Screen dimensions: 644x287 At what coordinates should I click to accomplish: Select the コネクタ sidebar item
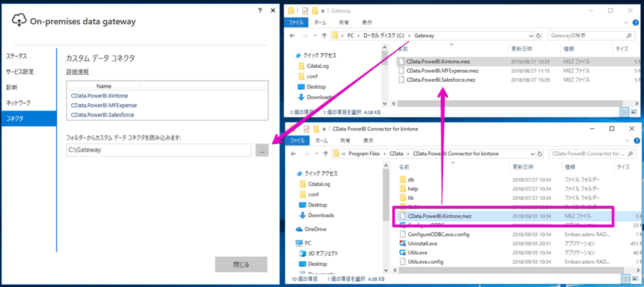click(x=28, y=119)
